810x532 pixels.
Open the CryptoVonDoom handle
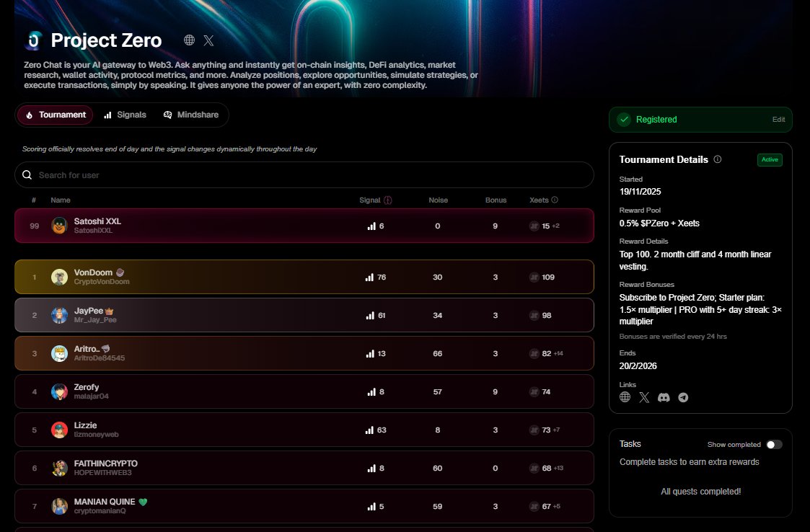click(102, 281)
